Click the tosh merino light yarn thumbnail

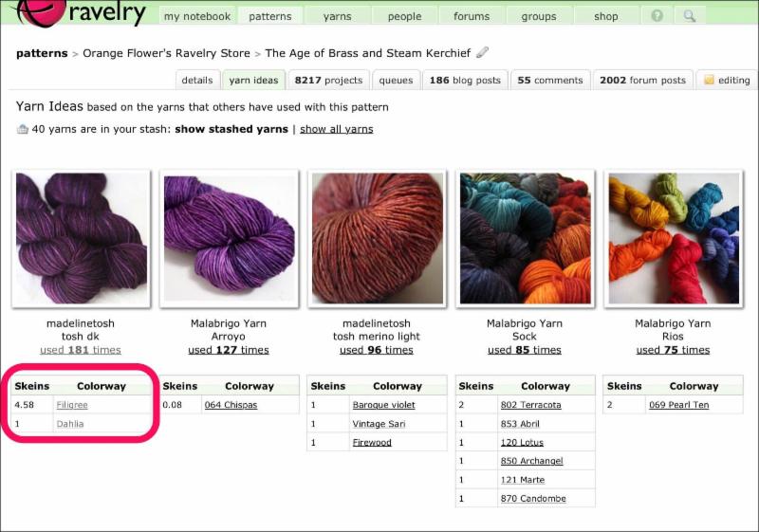[377, 238]
